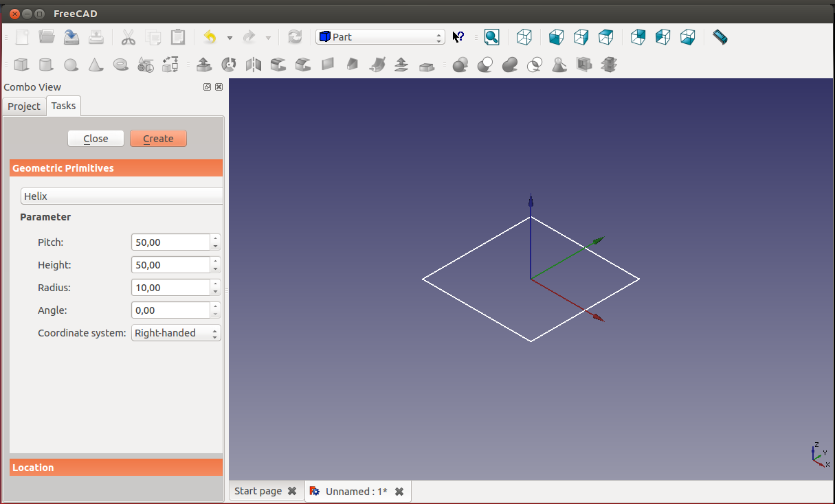The width and height of the screenshot is (835, 504).
Task: Open the Measure distance ruler tool
Action: point(720,37)
